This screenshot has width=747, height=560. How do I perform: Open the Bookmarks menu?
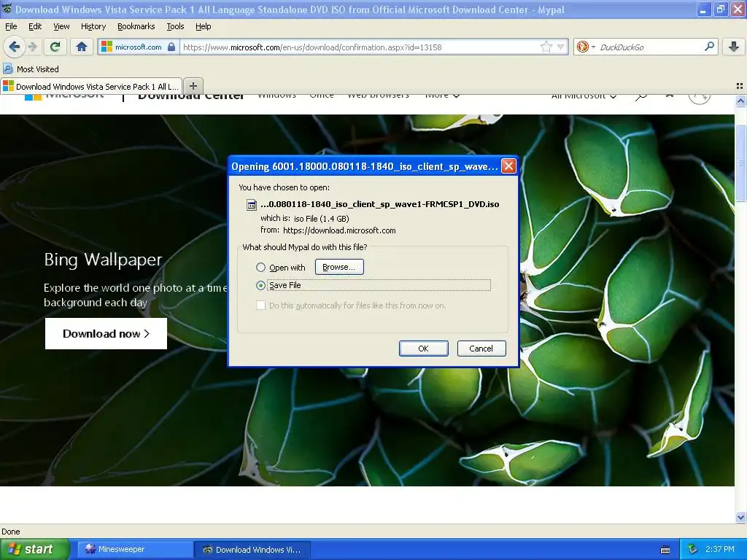136,26
